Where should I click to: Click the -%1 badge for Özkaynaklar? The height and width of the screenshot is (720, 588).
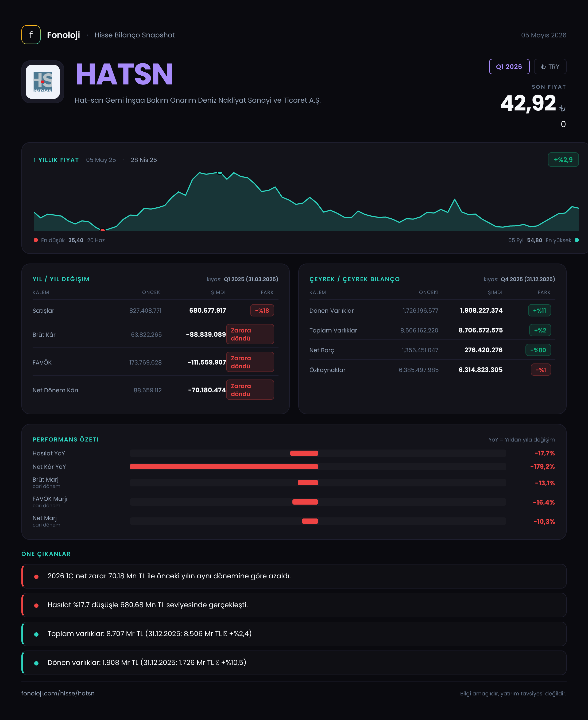point(541,370)
